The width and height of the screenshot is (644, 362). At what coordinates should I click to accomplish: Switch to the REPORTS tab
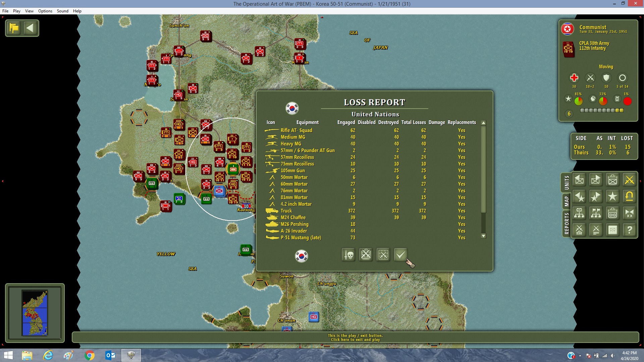pyautogui.click(x=567, y=223)
